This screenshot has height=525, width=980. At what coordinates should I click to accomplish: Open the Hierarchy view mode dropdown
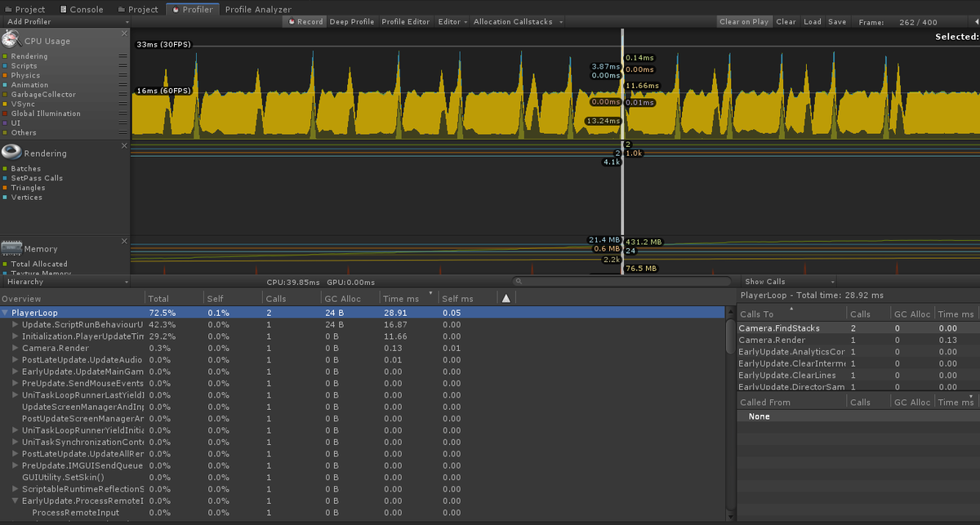tap(65, 282)
